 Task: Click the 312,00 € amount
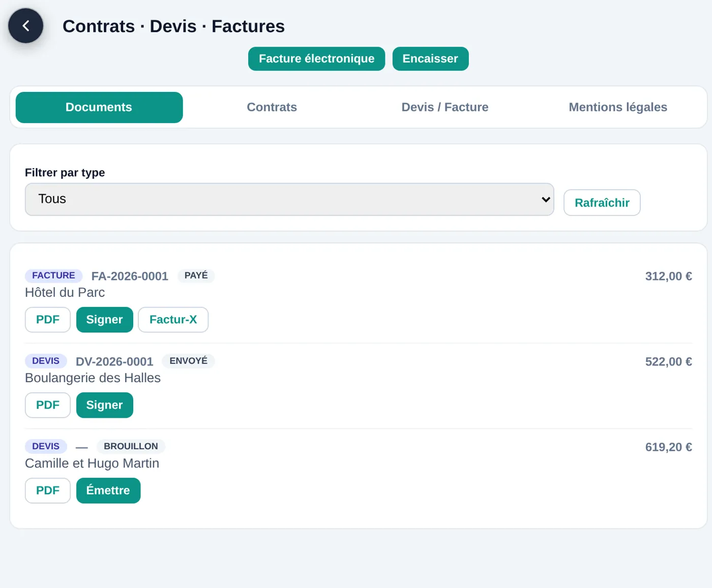[x=668, y=276]
